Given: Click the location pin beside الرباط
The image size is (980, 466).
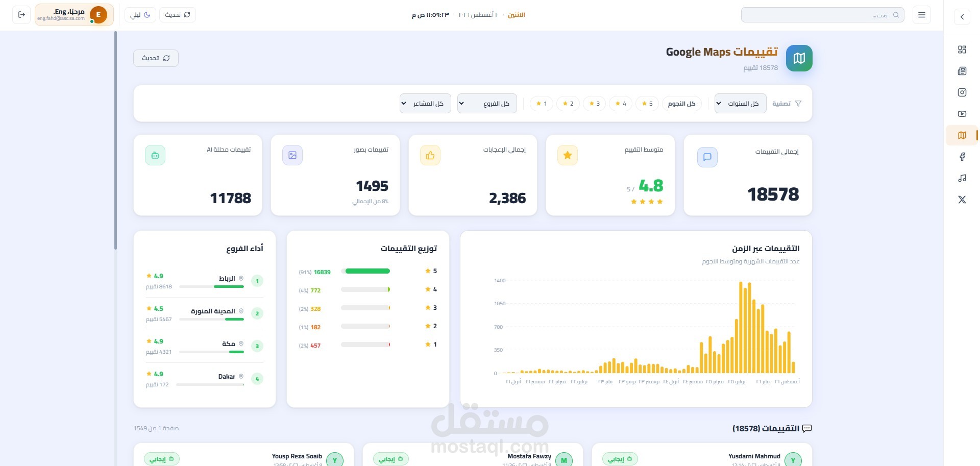Looking at the screenshot, I should point(241,278).
